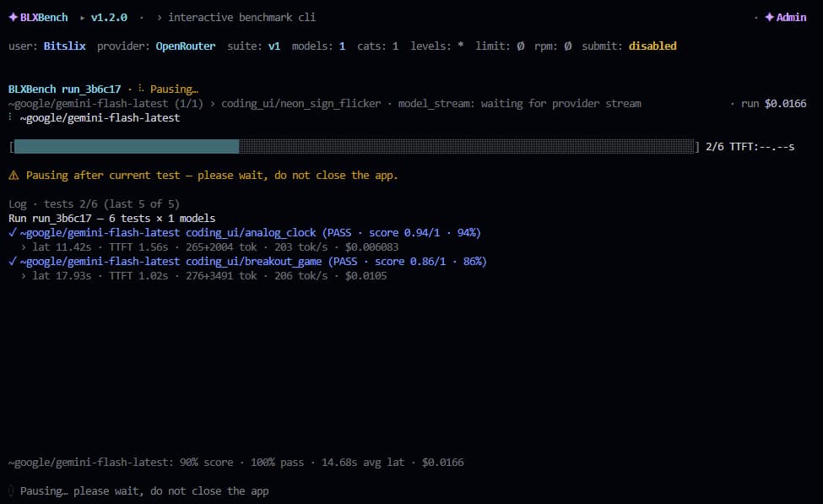Click the cost $0.006083
The width and height of the screenshot is (823, 504).
371,247
